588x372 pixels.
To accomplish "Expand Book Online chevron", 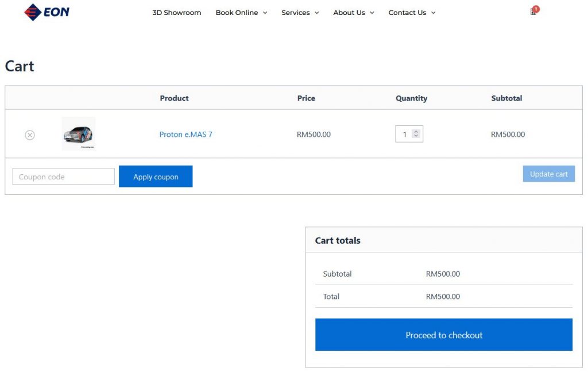I will click(x=265, y=13).
